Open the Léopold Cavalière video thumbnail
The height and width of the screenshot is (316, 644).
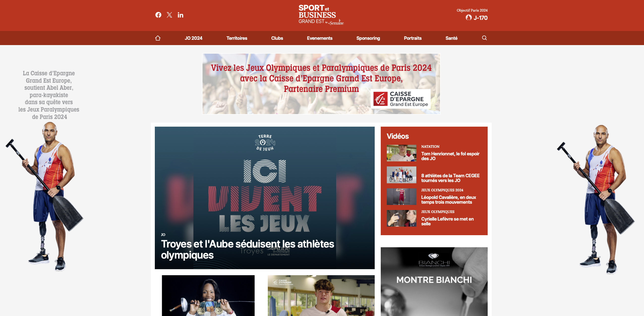(401, 197)
